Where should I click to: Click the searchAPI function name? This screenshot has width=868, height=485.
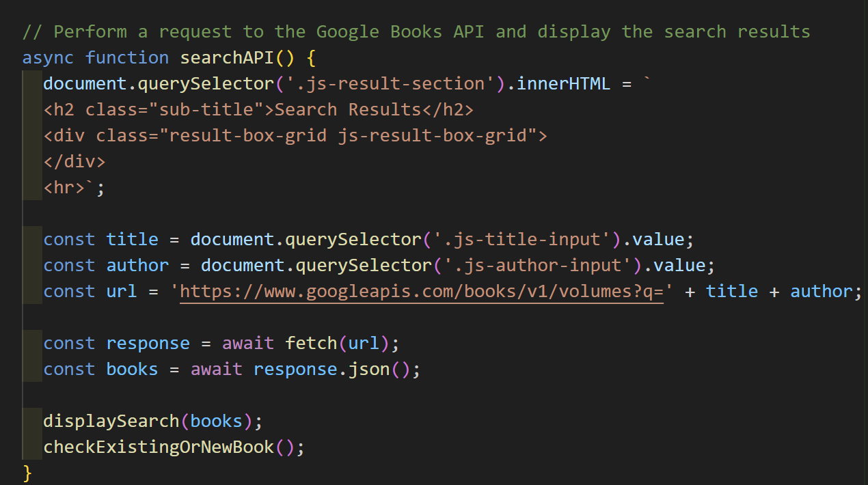click(232, 57)
